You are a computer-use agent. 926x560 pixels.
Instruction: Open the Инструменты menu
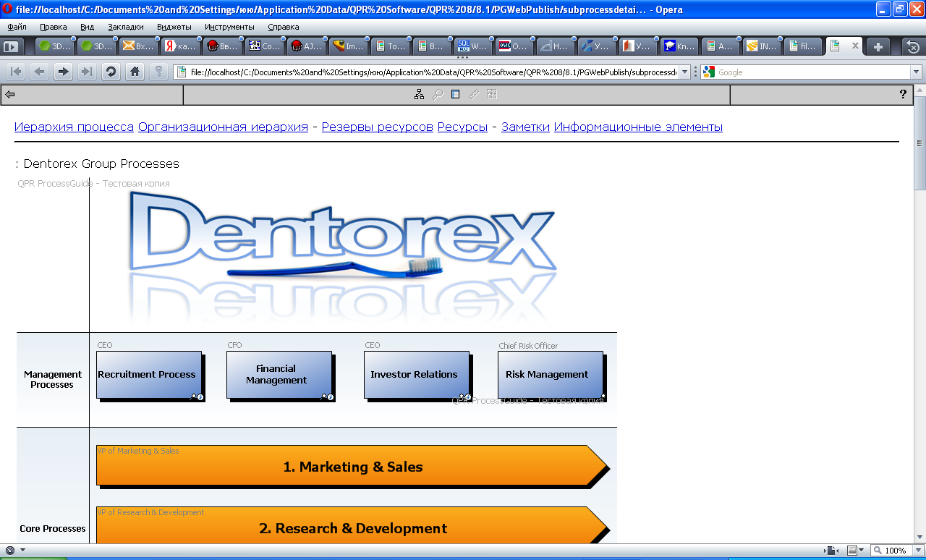(x=229, y=27)
